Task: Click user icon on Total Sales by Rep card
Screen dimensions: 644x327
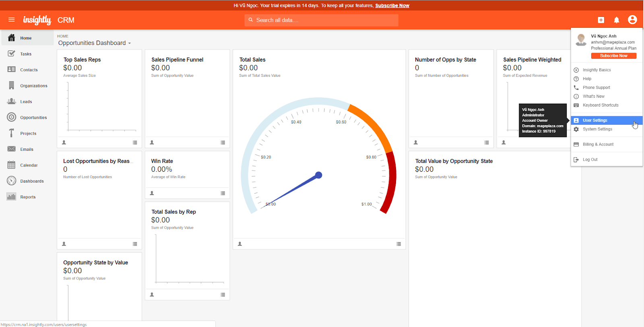Action: [x=152, y=294]
